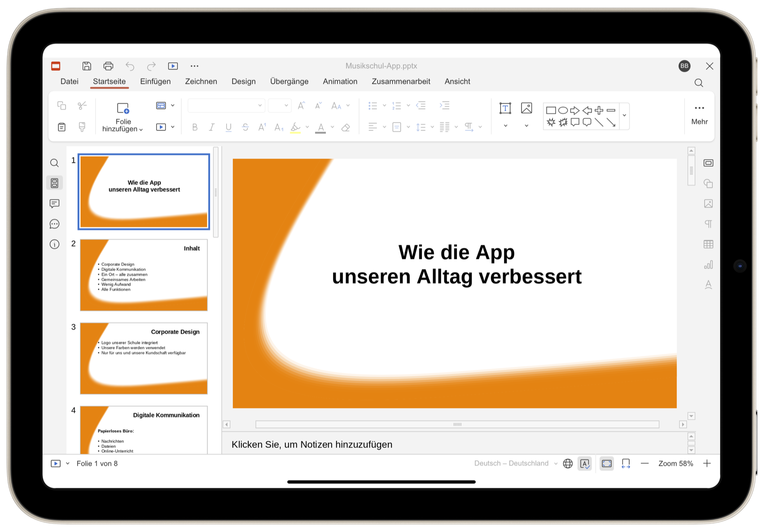Open the font color dropdown arrow
The image size is (763, 532).
tap(333, 127)
